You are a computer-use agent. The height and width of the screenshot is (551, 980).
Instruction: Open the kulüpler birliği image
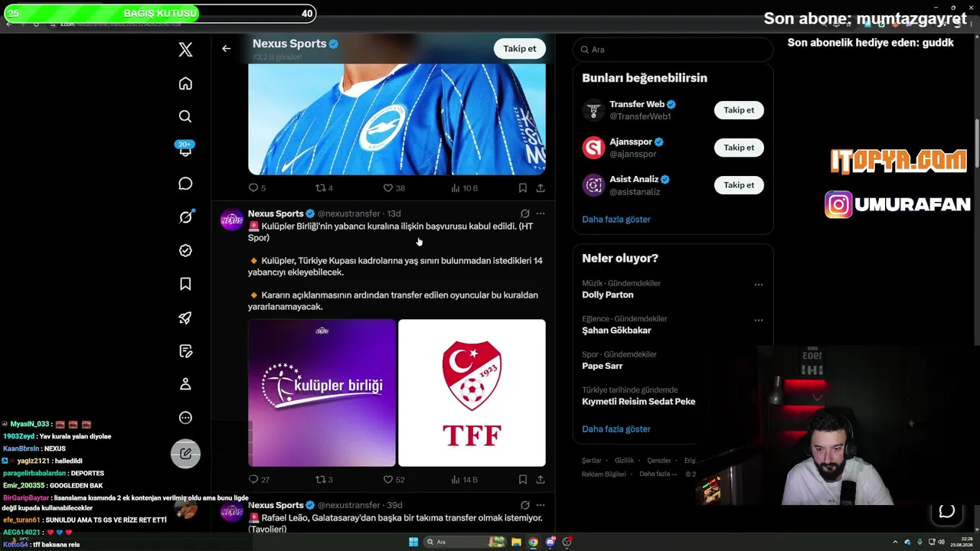click(322, 393)
